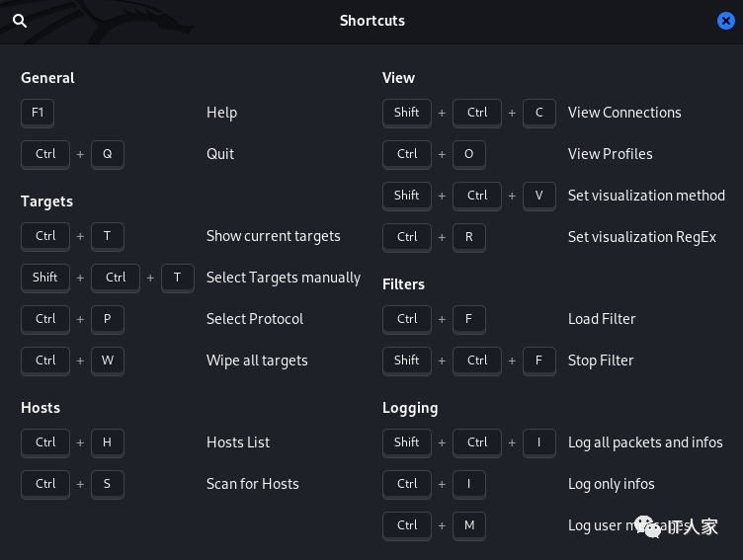Click the search magnifier icon
The width and height of the screenshot is (743, 560).
coord(20,21)
